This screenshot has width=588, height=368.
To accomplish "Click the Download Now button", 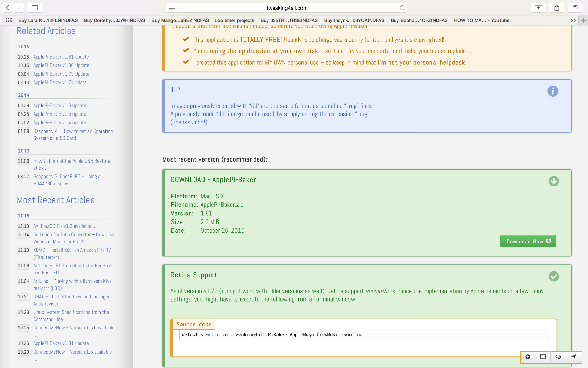I will pyautogui.click(x=528, y=241).
